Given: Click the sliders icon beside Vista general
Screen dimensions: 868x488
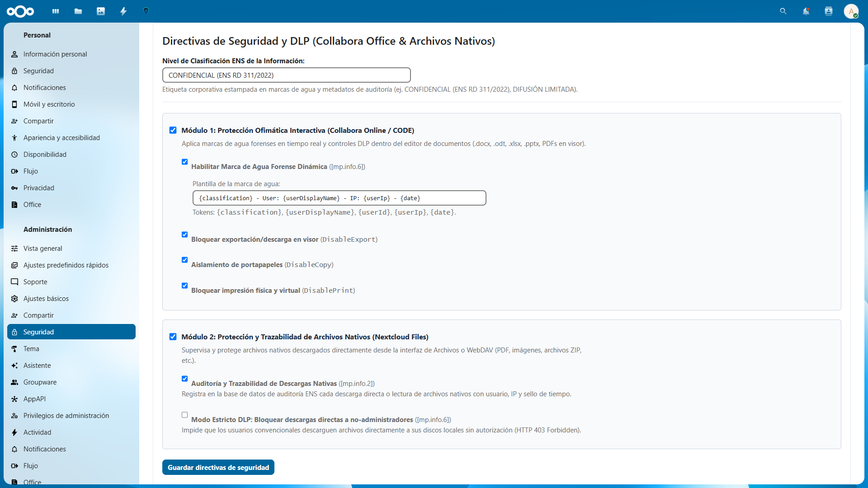Looking at the screenshot, I should click(14, 249).
